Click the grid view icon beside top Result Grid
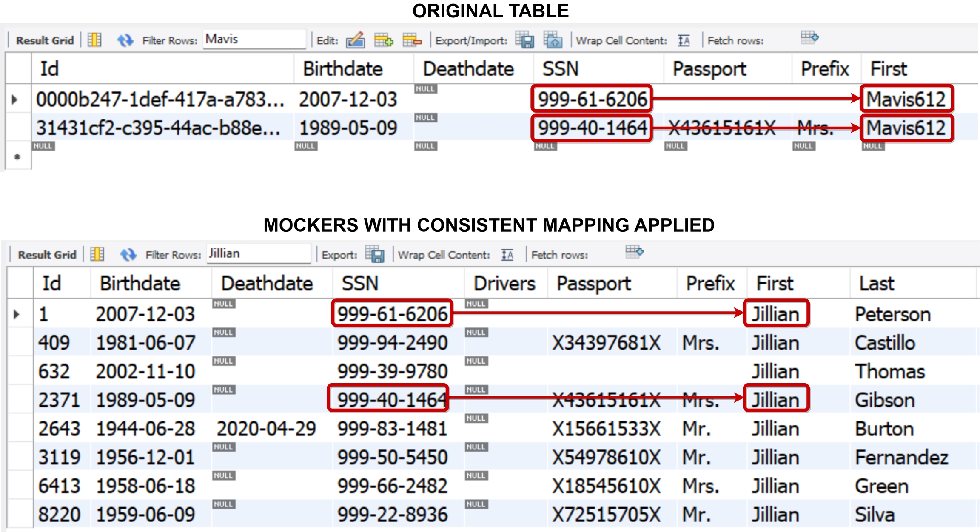980x532 pixels. 94,40
